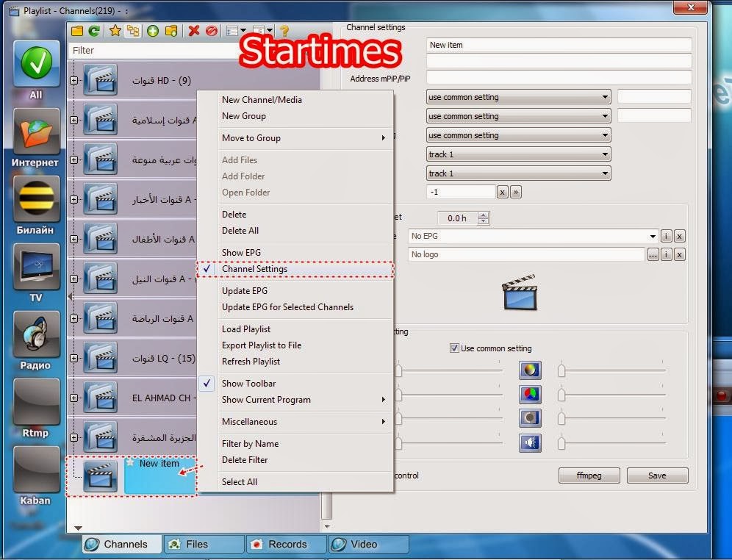Click the ffmpeg button
Viewport: 732px width, 560px height.
click(589, 475)
